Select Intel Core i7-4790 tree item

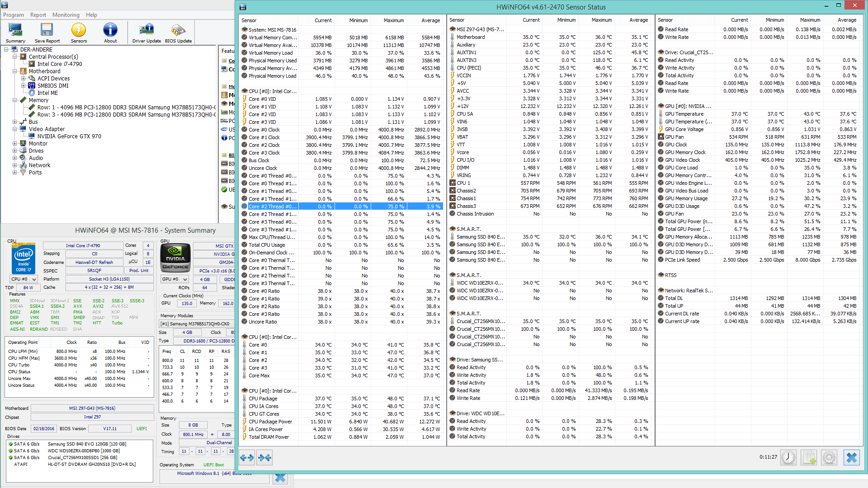point(60,64)
